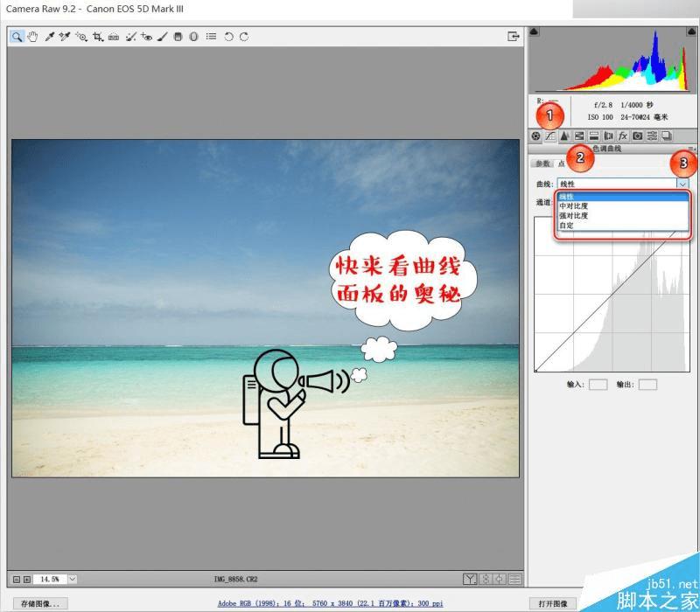
Task: Select the Targeted Adjustment tool
Action: (x=81, y=37)
